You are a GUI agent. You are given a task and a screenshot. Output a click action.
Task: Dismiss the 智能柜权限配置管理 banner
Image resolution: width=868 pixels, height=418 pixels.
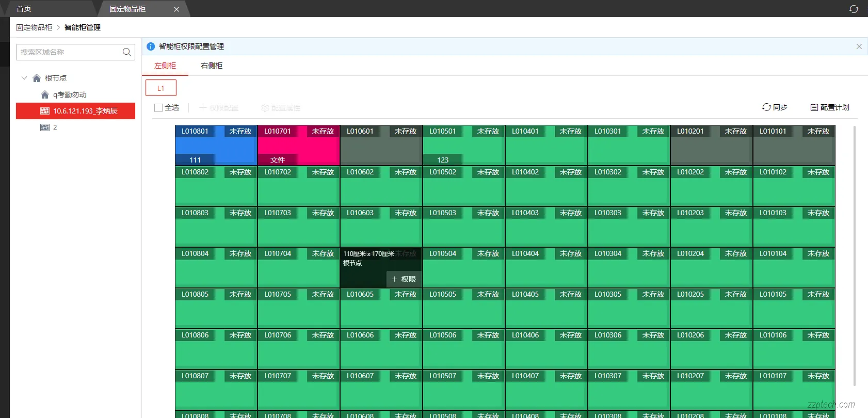pos(859,46)
